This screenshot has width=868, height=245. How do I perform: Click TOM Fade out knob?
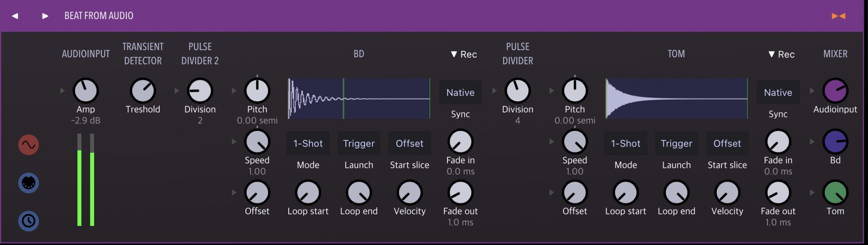[778, 193]
